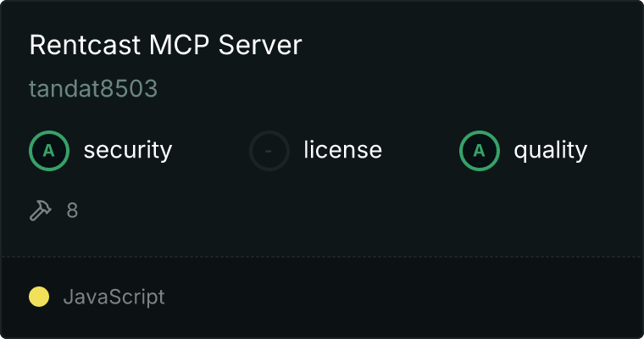Image resolution: width=644 pixels, height=339 pixels.
Task: Click the "quality" text label
Action: coord(550,150)
